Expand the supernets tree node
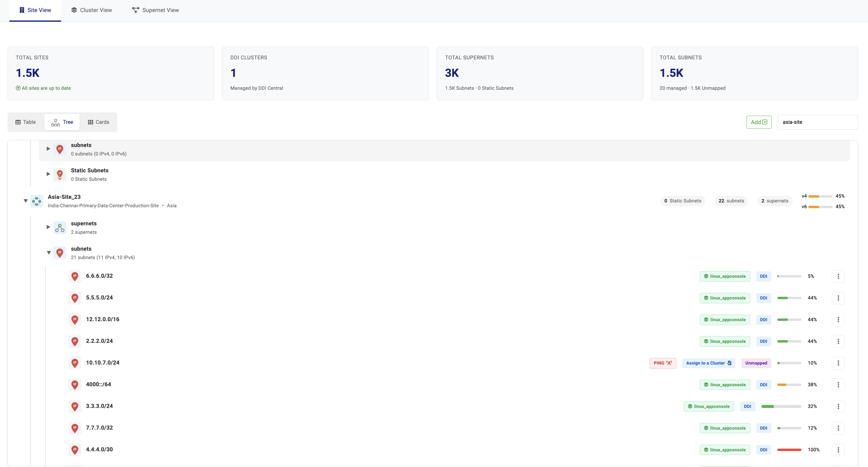Viewport: 868px width, 467px height. tap(48, 227)
